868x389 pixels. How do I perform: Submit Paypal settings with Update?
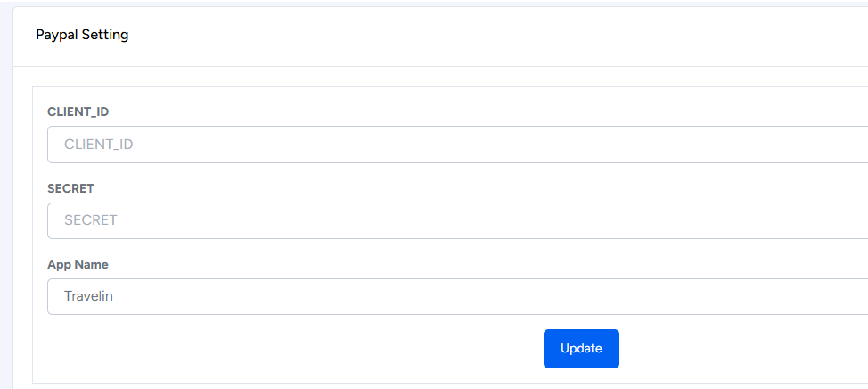pos(581,349)
